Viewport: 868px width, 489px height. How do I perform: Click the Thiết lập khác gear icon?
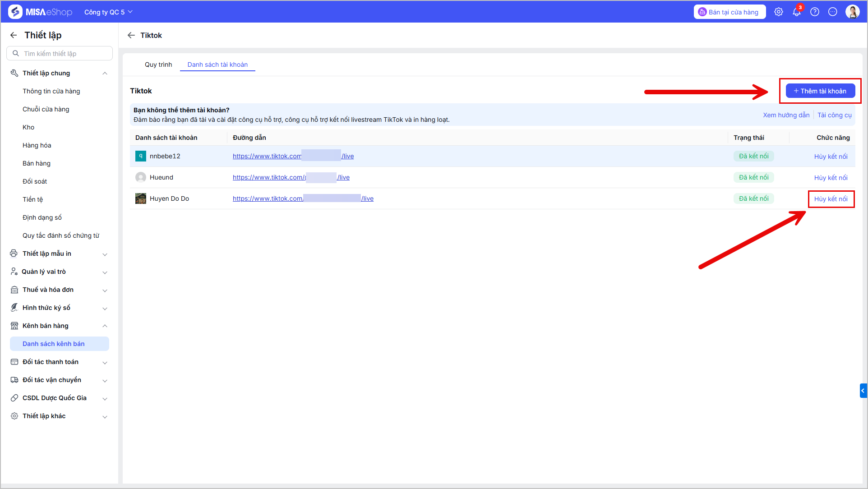[14, 416]
